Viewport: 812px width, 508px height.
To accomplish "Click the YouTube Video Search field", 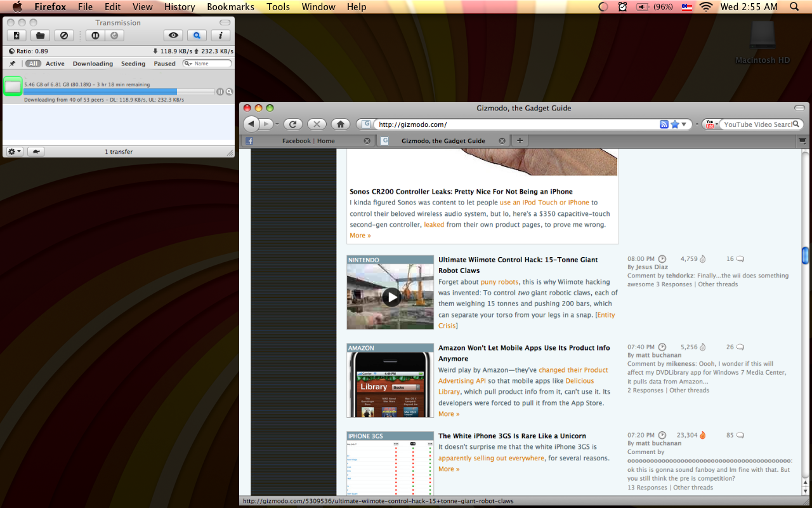I will (x=757, y=124).
